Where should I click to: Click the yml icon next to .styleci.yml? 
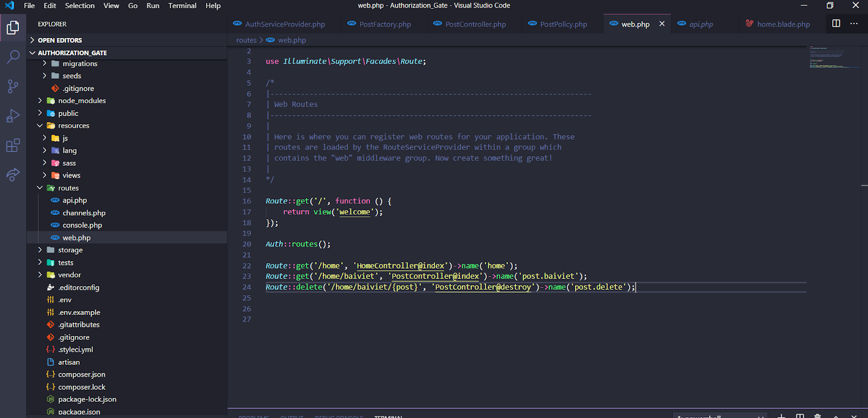pyautogui.click(x=50, y=350)
